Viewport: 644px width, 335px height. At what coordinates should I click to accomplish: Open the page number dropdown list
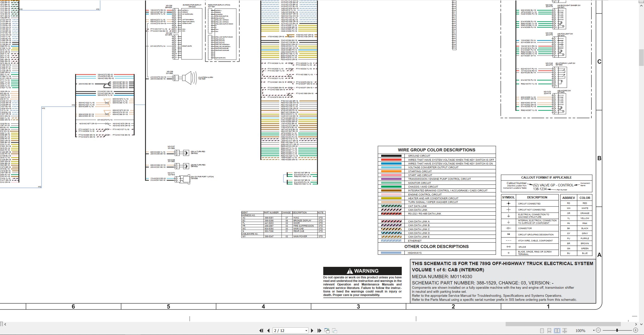pyautogui.click(x=306, y=330)
